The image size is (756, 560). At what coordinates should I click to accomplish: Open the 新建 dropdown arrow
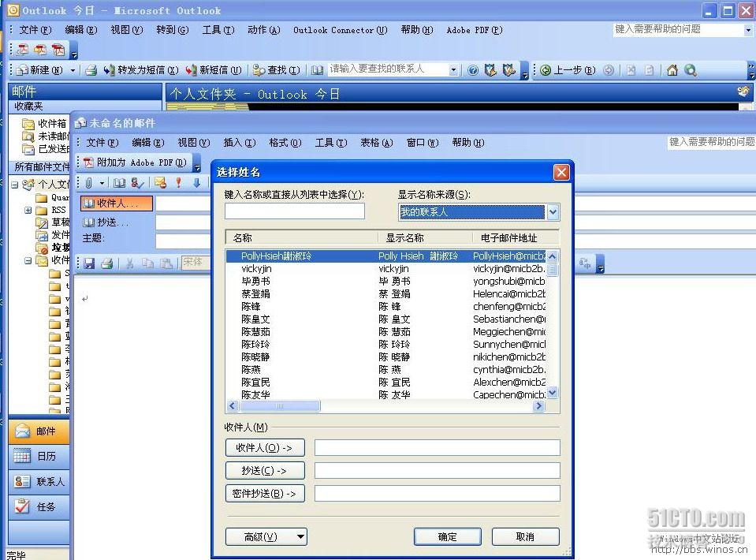pos(73,70)
